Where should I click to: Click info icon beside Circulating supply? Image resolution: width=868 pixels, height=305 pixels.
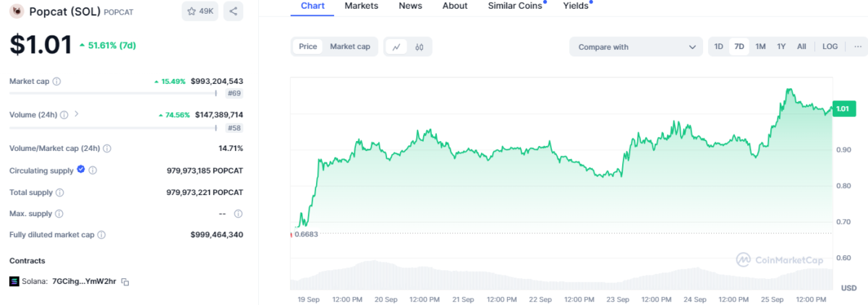point(93,171)
